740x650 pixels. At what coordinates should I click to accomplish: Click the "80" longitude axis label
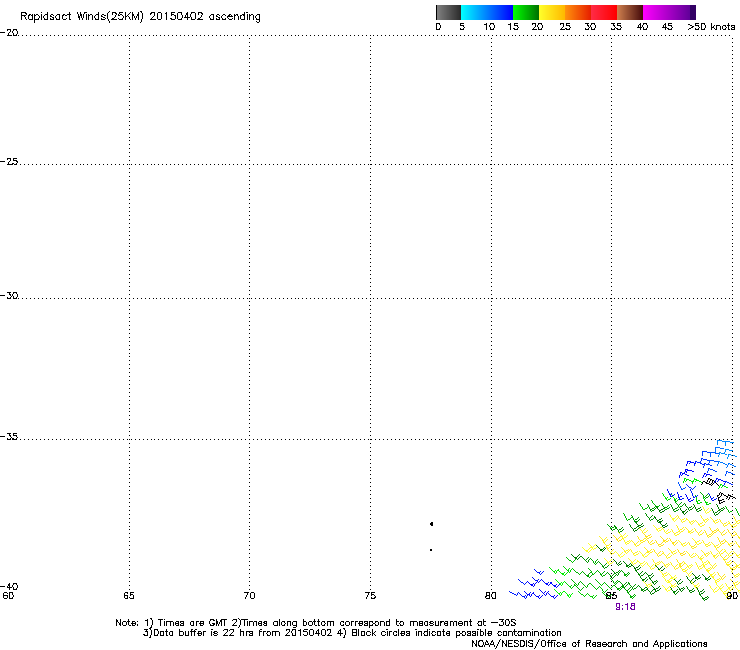click(x=491, y=596)
